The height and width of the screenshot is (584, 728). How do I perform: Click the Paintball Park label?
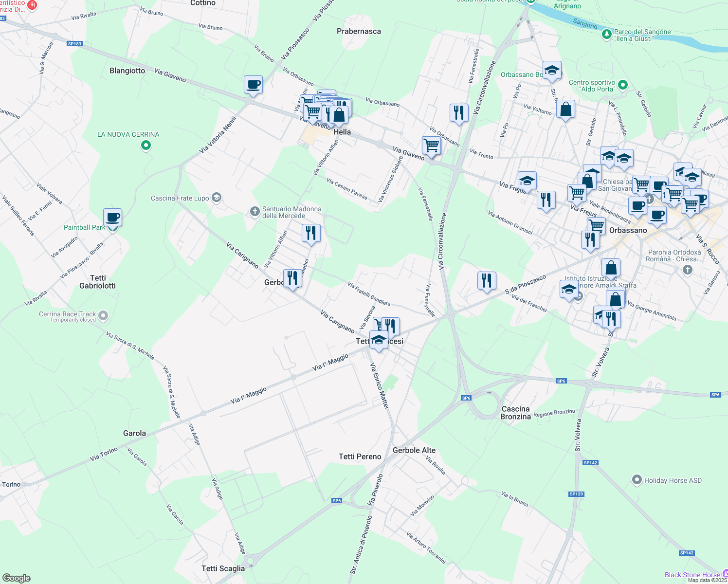[85, 227]
